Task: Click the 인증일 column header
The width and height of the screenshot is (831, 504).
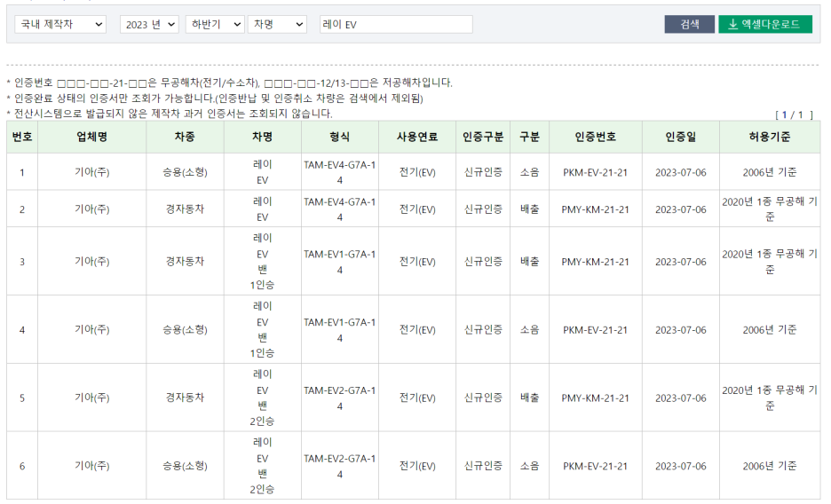Action: tap(681, 138)
